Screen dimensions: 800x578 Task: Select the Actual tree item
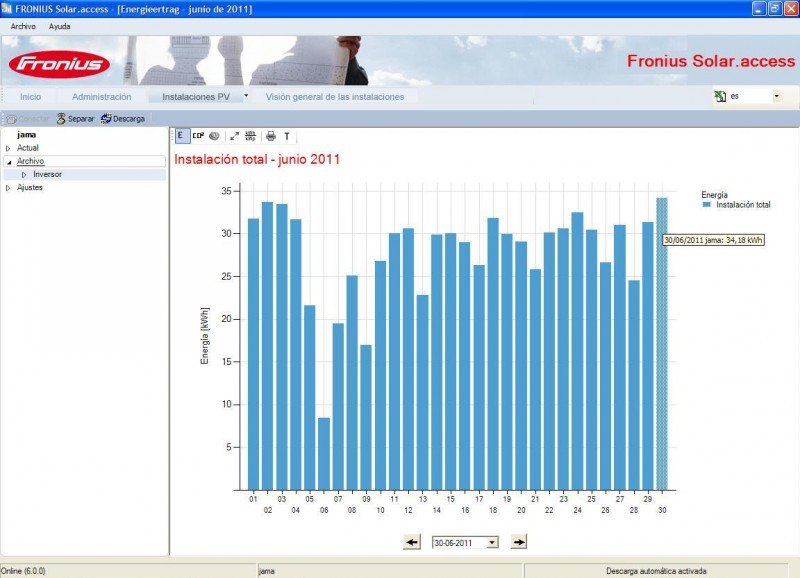[x=28, y=148]
